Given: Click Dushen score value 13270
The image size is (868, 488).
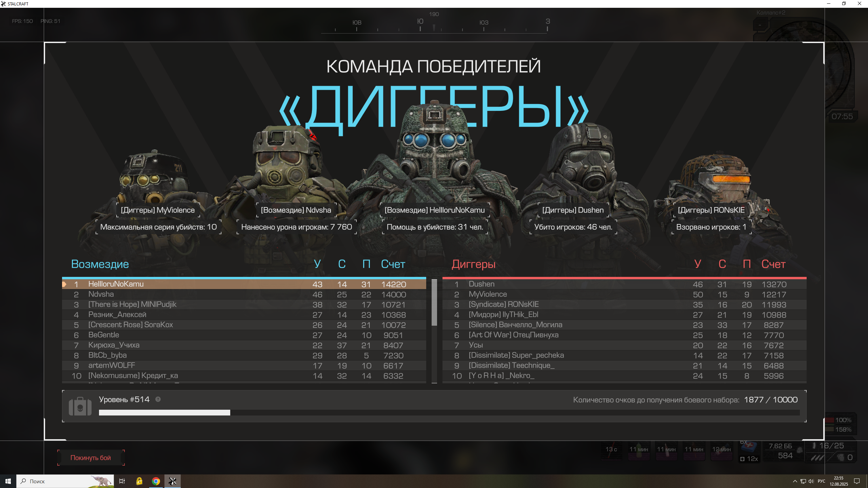Looking at the screenshot, I should pos(774,284).
